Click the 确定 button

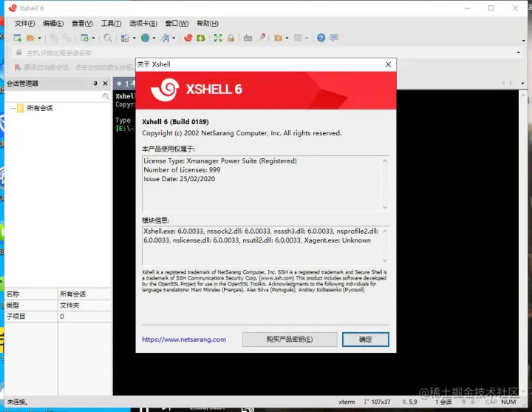pos(366,340)
